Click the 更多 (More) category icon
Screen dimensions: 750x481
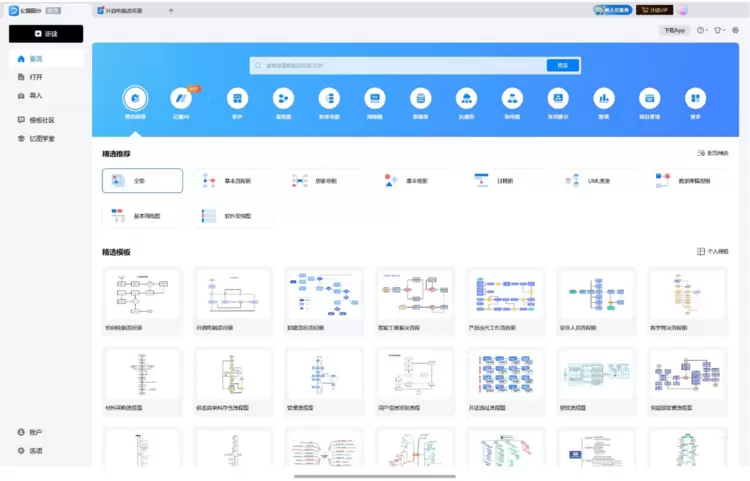[x=695, y=99]
